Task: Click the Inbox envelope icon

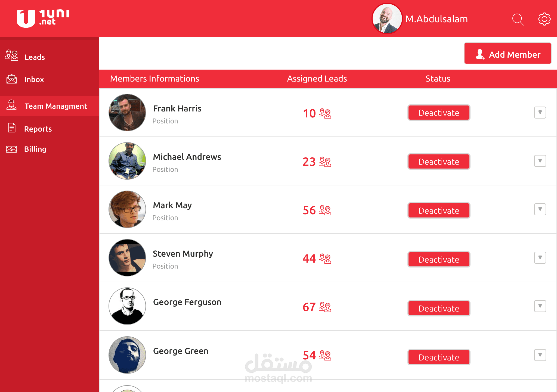Action: [11, 79]
